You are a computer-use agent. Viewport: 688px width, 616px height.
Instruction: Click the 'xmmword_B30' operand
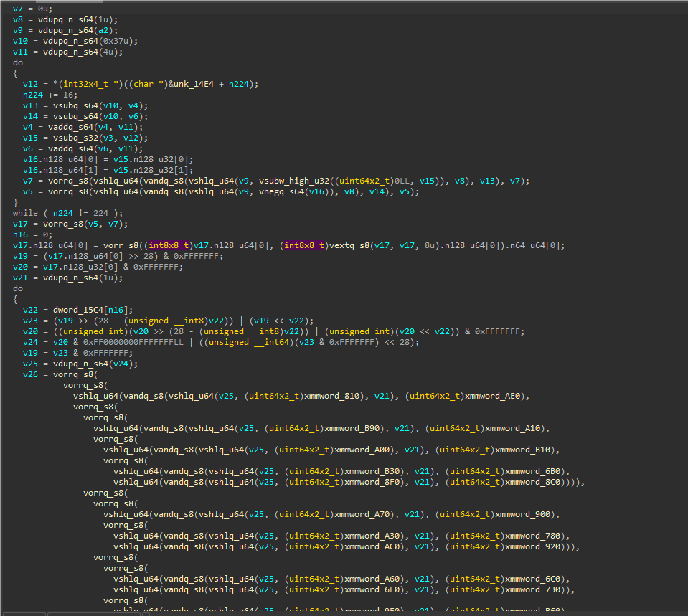[x=372, y=471]
